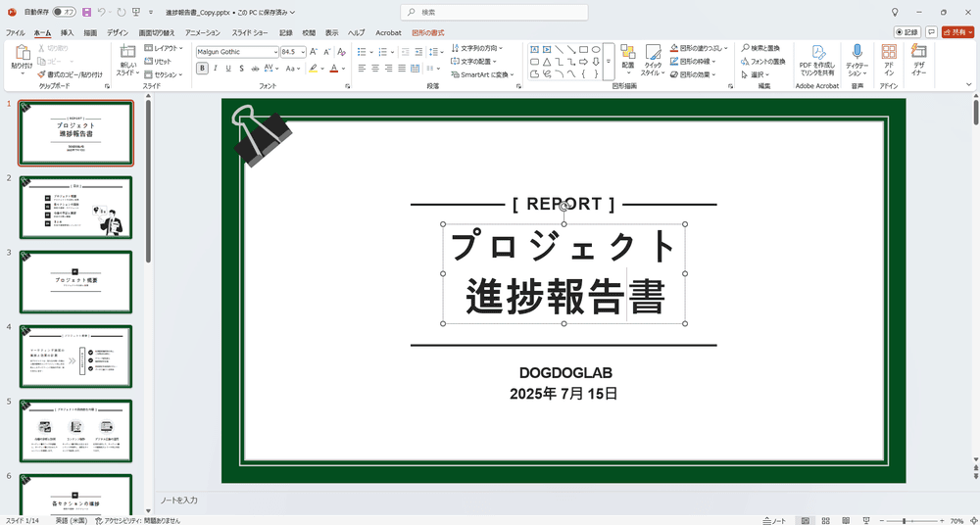Screen dimensions: 980x525
Task: Switch to slide sorter view in status bar
Action: [823, 520]
